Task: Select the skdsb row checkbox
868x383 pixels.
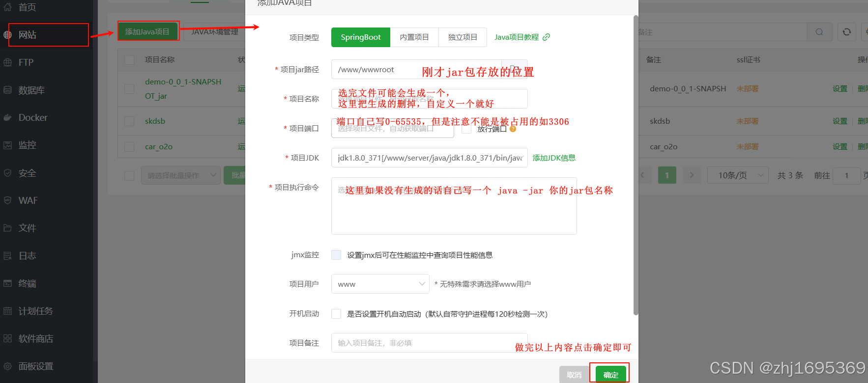Action: click(129, 121)
